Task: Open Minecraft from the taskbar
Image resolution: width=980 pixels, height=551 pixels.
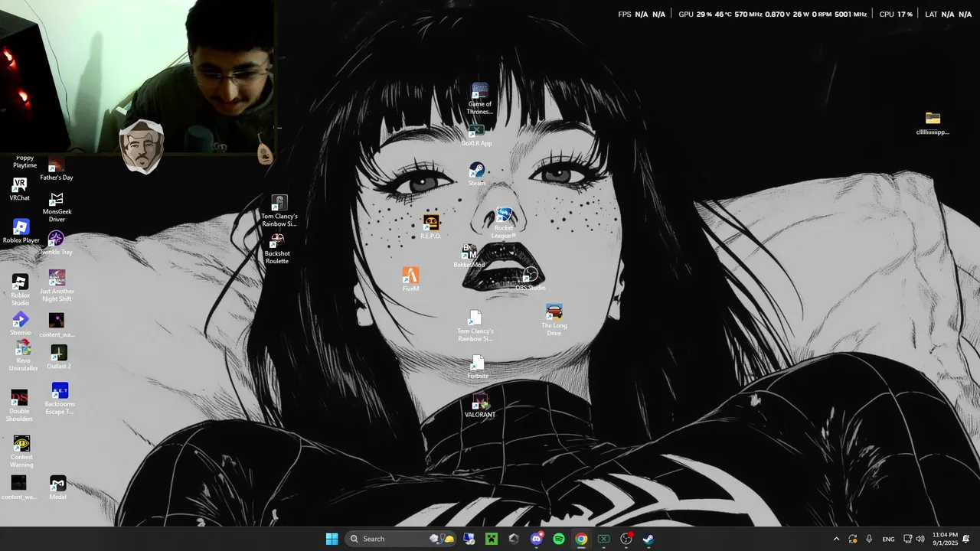Action: tap(491, 539)
